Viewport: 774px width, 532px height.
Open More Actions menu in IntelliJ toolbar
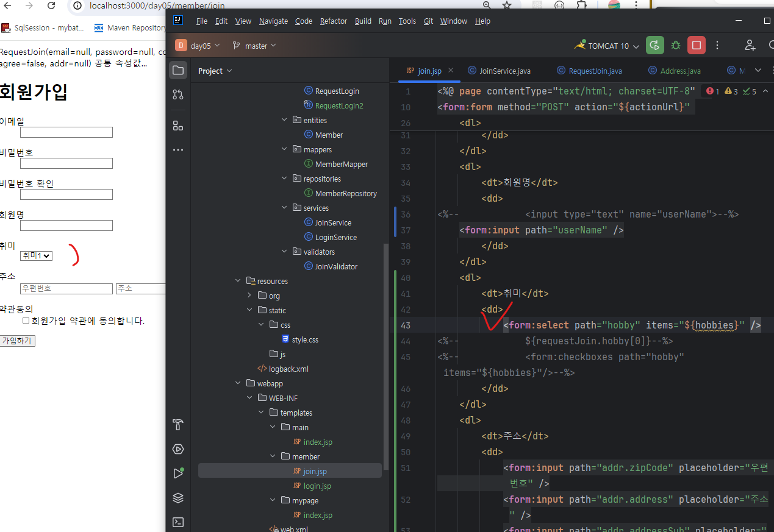tap(717, 45)
